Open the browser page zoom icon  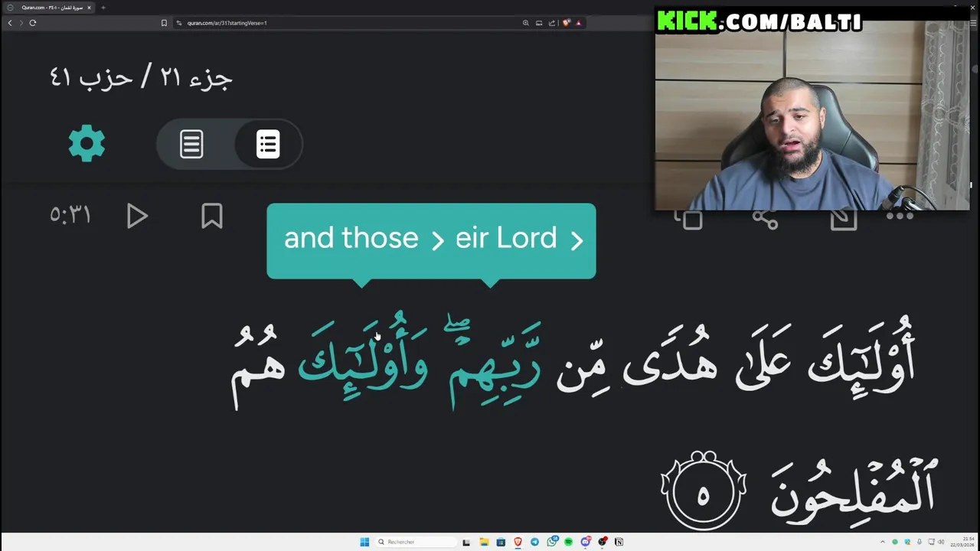pyautogui.click(x=525, y=23)
